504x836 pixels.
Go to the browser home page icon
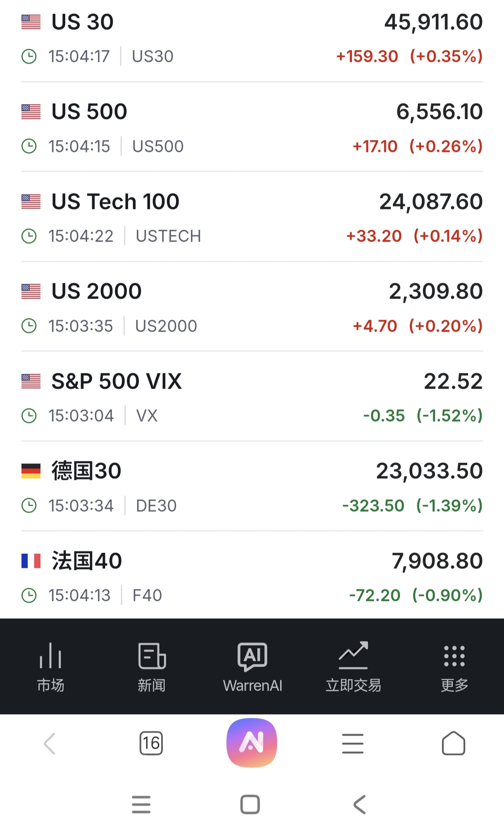[454, 743]
